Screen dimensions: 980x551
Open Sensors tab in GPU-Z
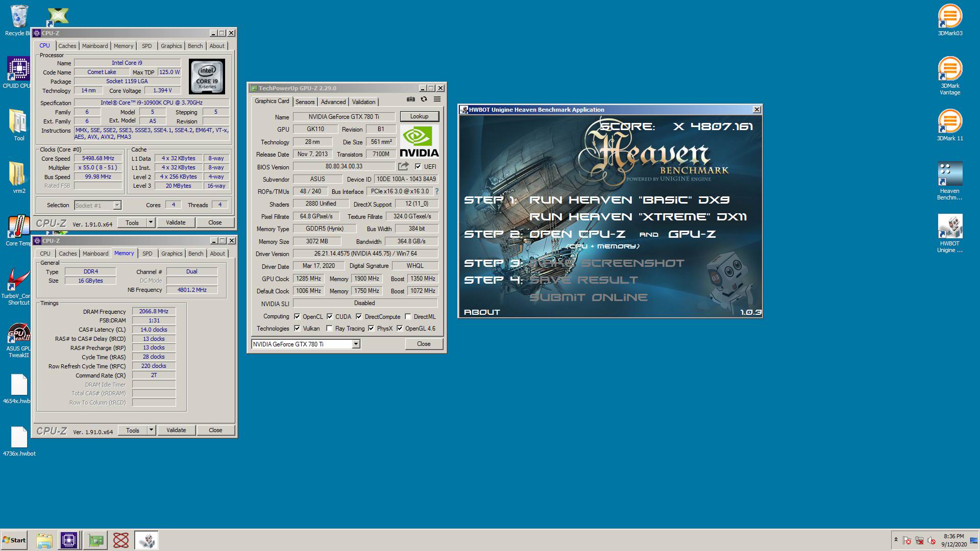click(305, 102)
